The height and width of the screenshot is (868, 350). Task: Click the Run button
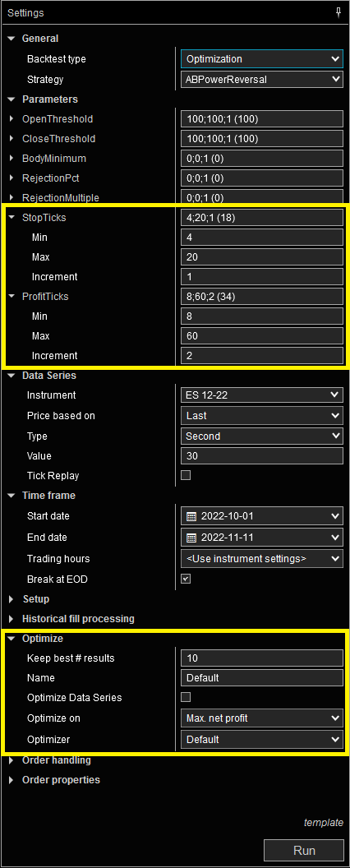[x=304, y=850]
